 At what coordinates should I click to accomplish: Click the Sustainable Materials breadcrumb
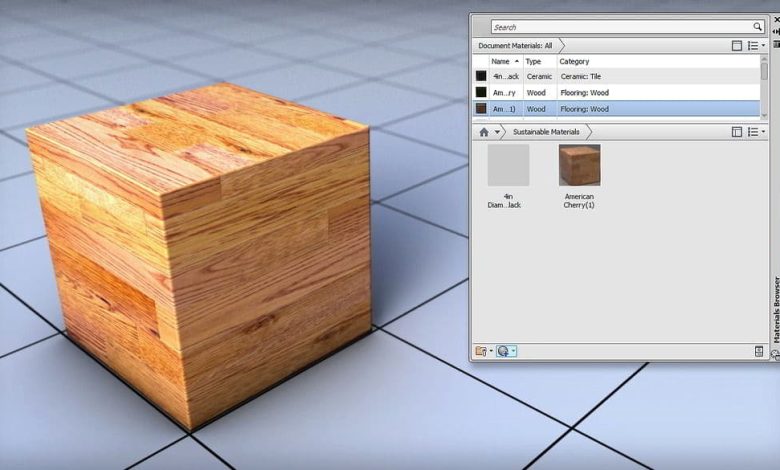tap(546, 132)
